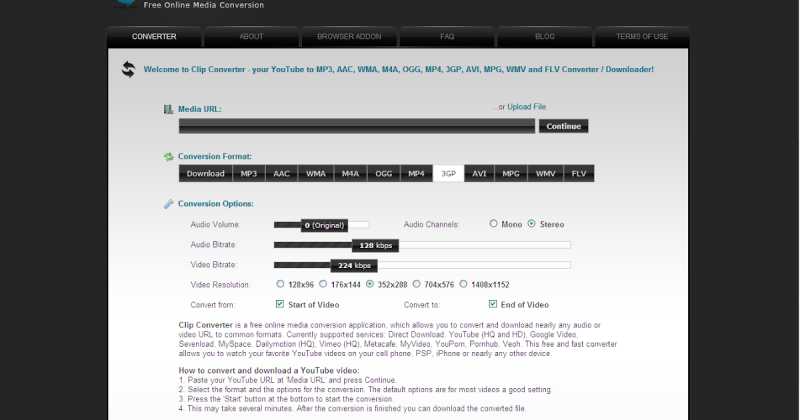Select the Download format option
The width and height of the screenshot is (800, 420).
pos(206,174)
